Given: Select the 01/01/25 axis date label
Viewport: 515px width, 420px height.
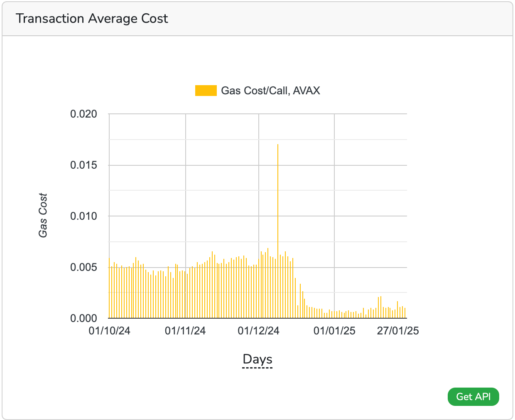Looking at the screenshot, I should tap(334, 331).
